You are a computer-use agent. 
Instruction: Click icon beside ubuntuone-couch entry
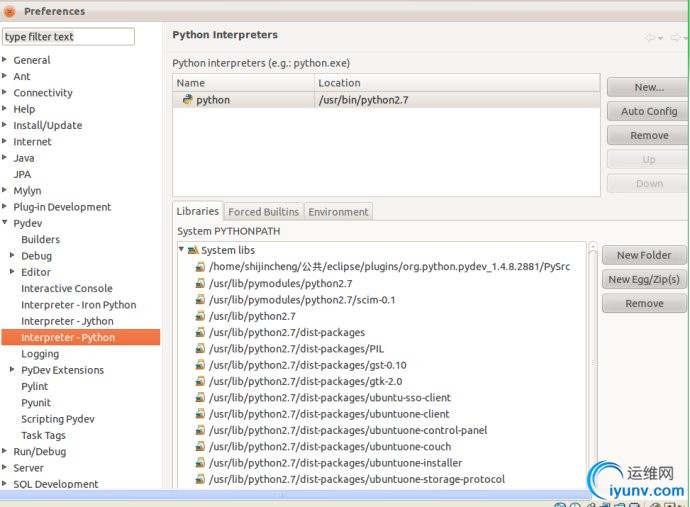200,447
